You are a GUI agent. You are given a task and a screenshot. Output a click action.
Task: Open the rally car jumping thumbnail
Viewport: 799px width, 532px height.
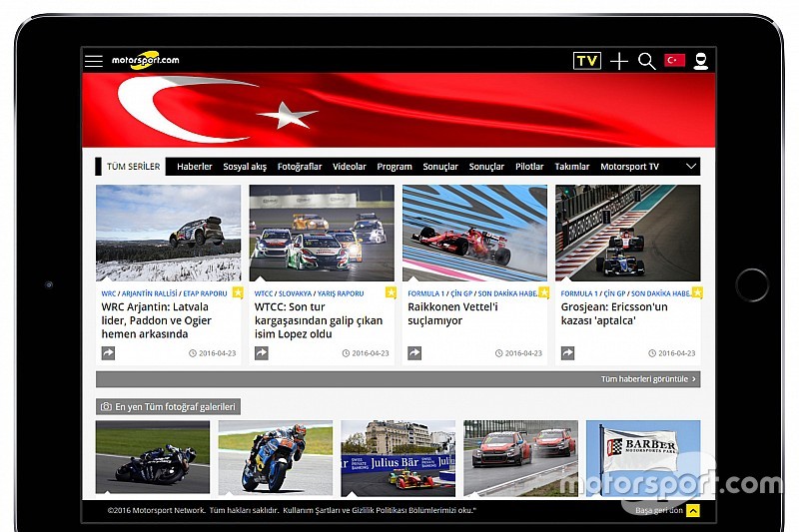pos(168,233)
